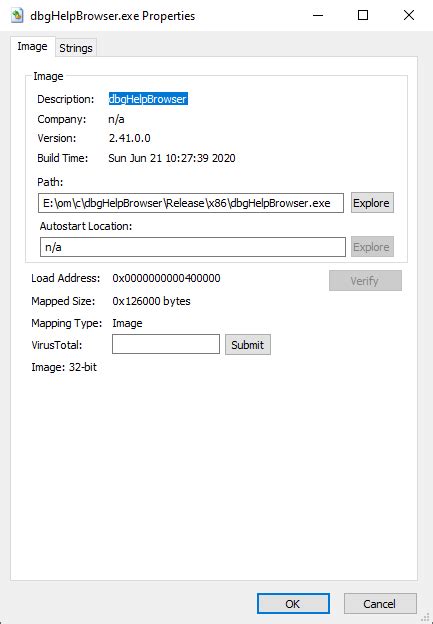Viewport: 433px width, 624px height.
Task: Click the build time Sun Jun 21 value
Action: [172, 158]
